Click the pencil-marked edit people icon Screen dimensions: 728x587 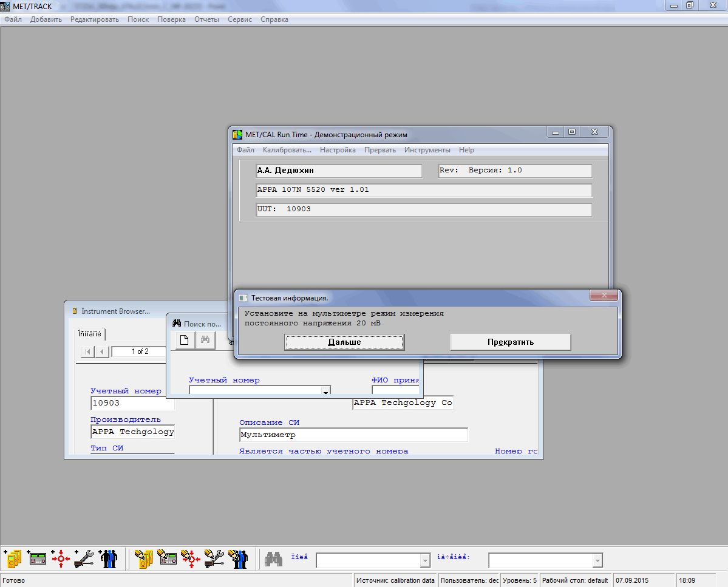[238, 558]
